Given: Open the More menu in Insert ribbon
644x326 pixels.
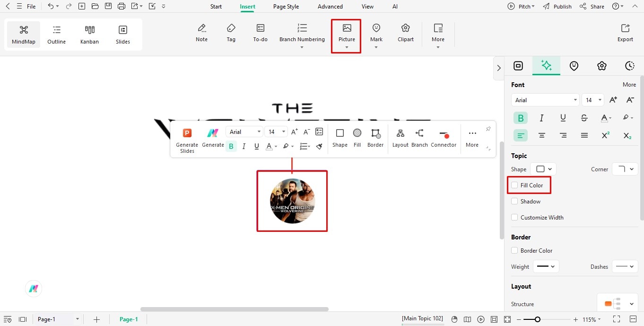Looking at the screenshot, I should [438, 36].
